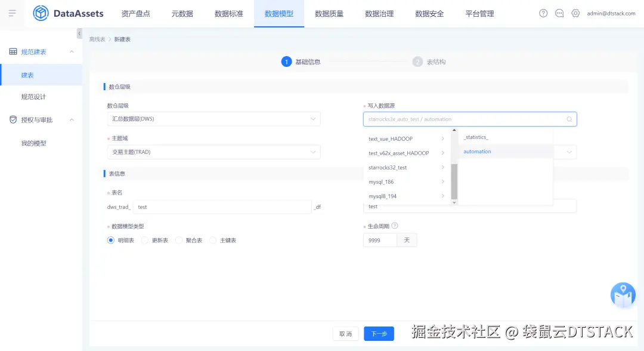Go to 数据质量 tab

tap(329, 14)
